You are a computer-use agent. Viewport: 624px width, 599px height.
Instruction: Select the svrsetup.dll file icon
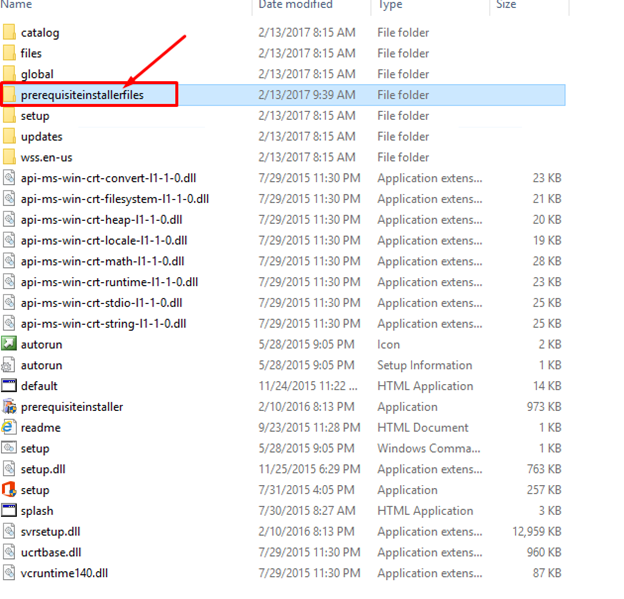pyautogui.click(x=9, y=532)
